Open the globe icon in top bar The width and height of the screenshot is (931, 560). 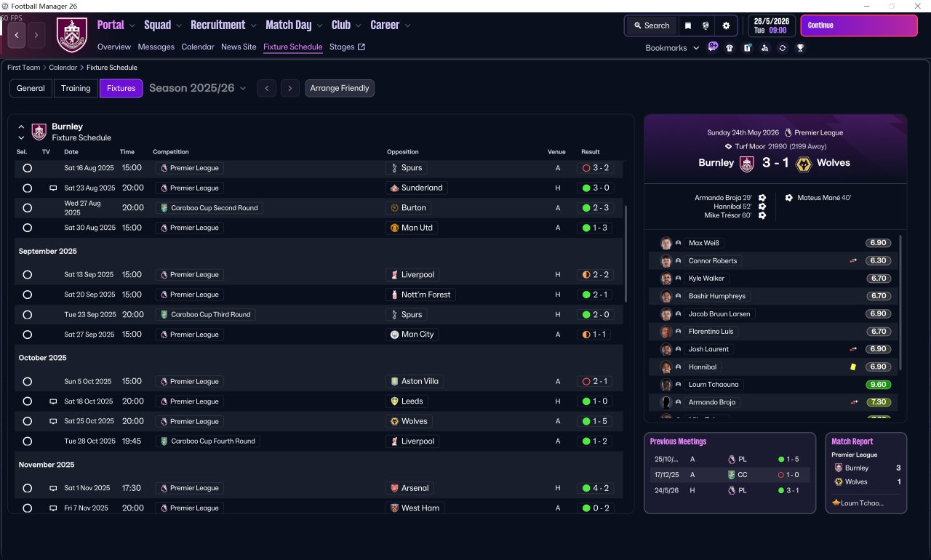(706, 25)
